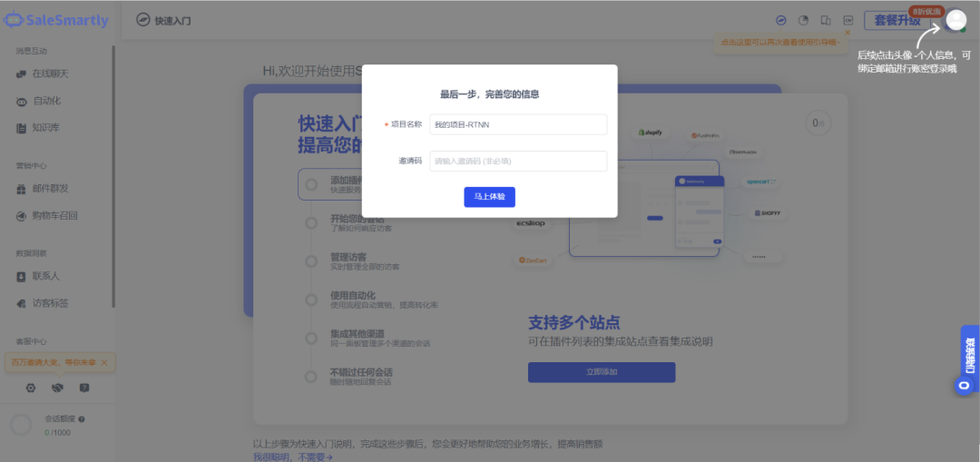980x462 pixels.
Task: Switch language via the CN icon
Action: click(848, 20)
